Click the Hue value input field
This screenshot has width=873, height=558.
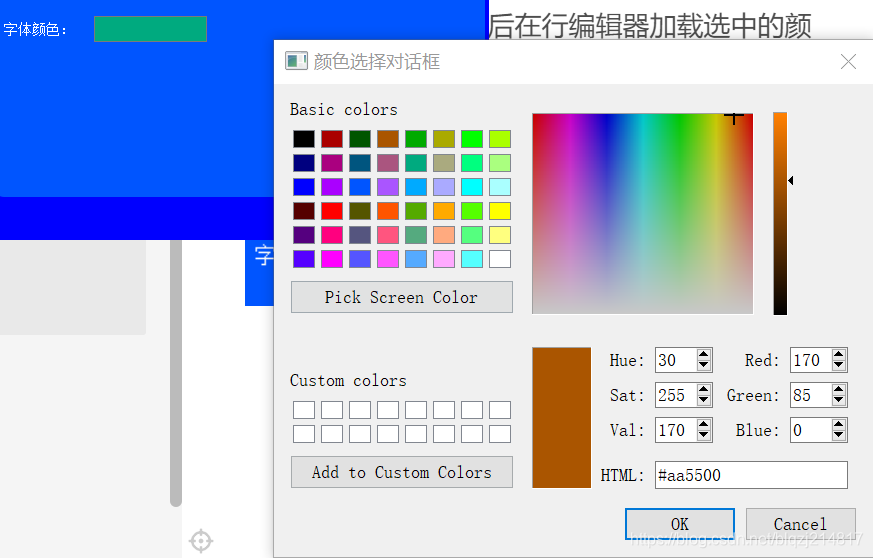pyautogui.click(x=676, y=360)
